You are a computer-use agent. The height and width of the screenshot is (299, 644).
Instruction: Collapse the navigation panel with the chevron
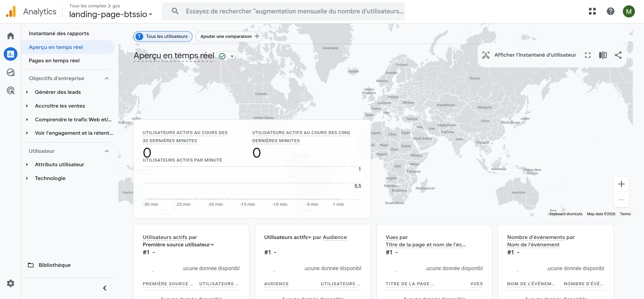[105, 288]
